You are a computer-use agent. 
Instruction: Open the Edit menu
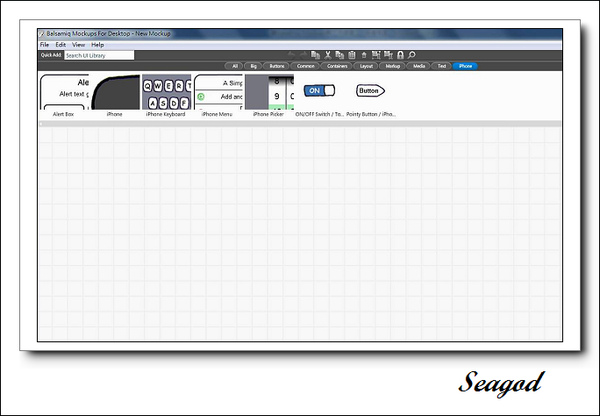pos(61,45)
